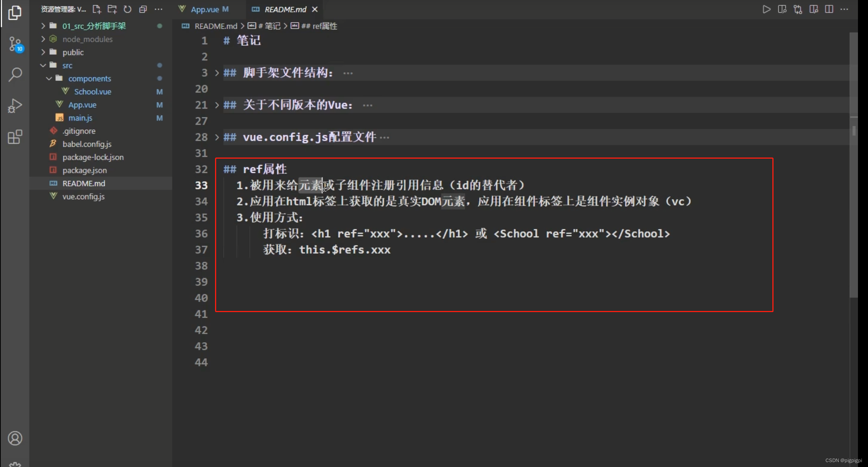
Task: Open the Explorer view in activity bar
Action: coord(15,13)
